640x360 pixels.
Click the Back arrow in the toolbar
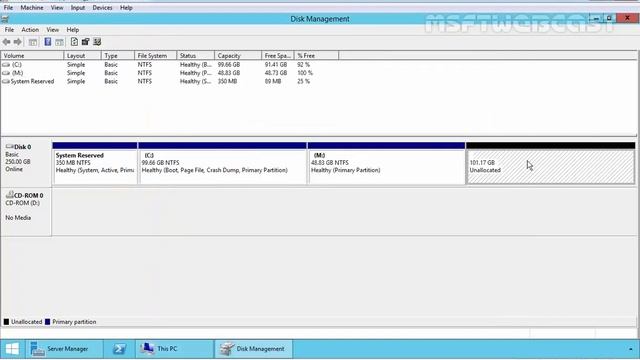click(7, 42)
